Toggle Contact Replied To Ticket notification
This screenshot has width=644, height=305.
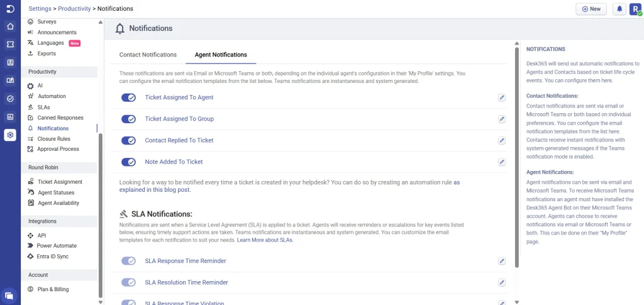[x=128, y=140]
